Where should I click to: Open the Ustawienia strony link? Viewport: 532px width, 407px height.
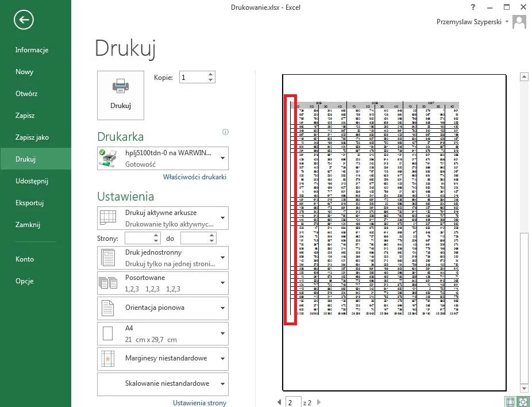[199, 402]
